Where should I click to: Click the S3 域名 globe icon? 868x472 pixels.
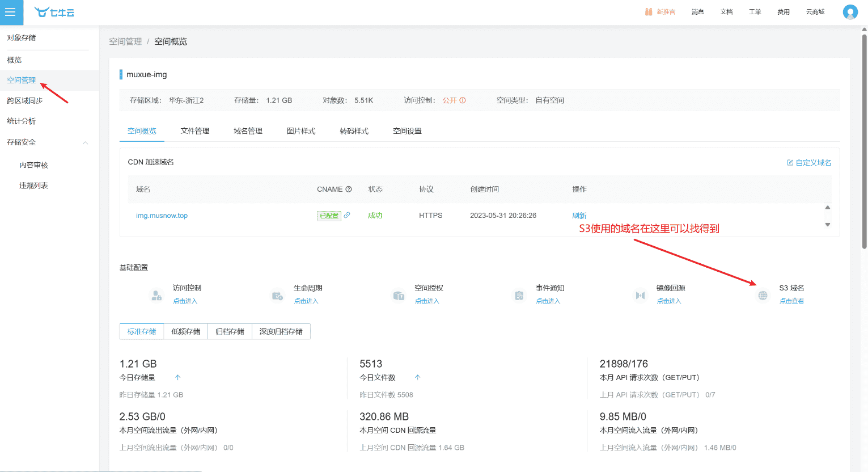(763, 295)
